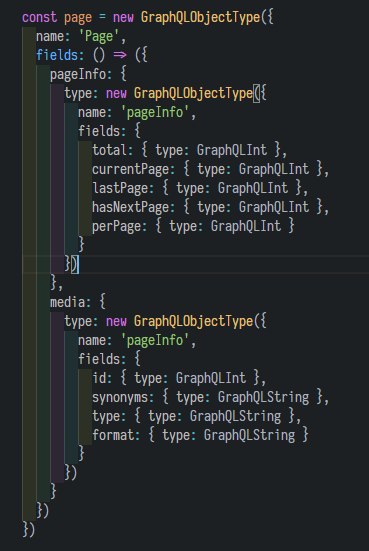The height and width of the screenshot is (551, 369).
Task: Click GraphQLString on the synonyms line
Action: 264,397
